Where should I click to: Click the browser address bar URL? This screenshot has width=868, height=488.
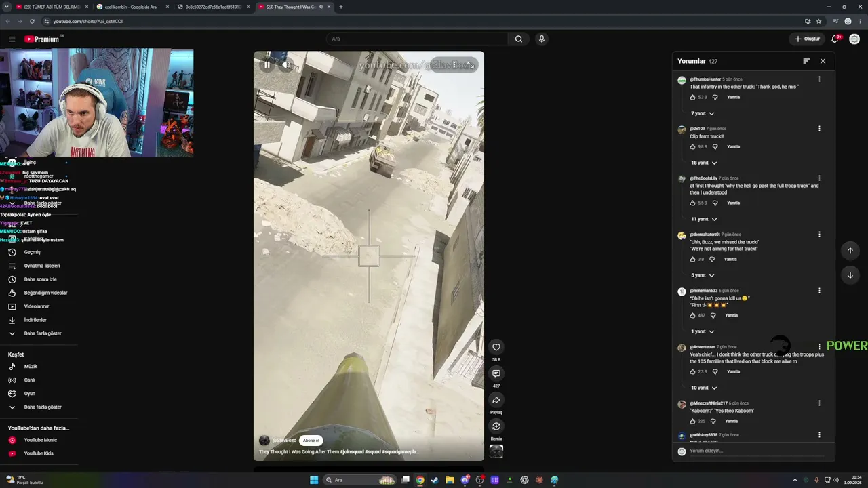[x=88, y=21]
